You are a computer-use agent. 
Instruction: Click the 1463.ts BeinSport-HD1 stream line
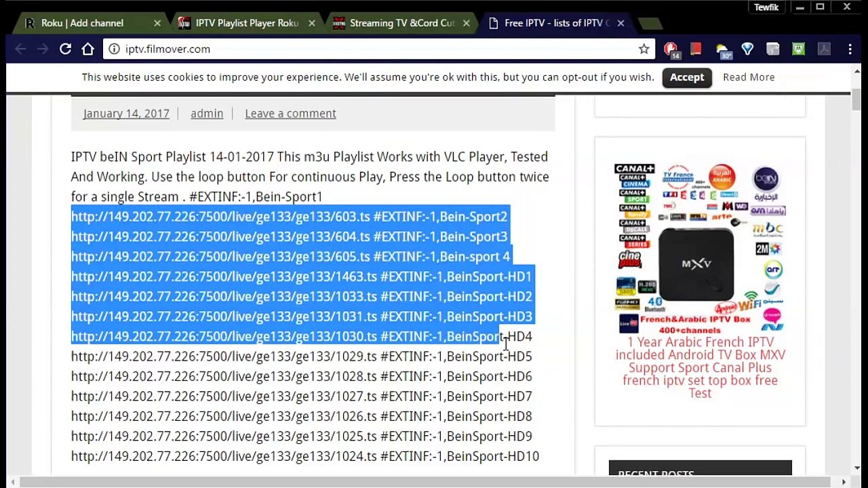point(301,277)
